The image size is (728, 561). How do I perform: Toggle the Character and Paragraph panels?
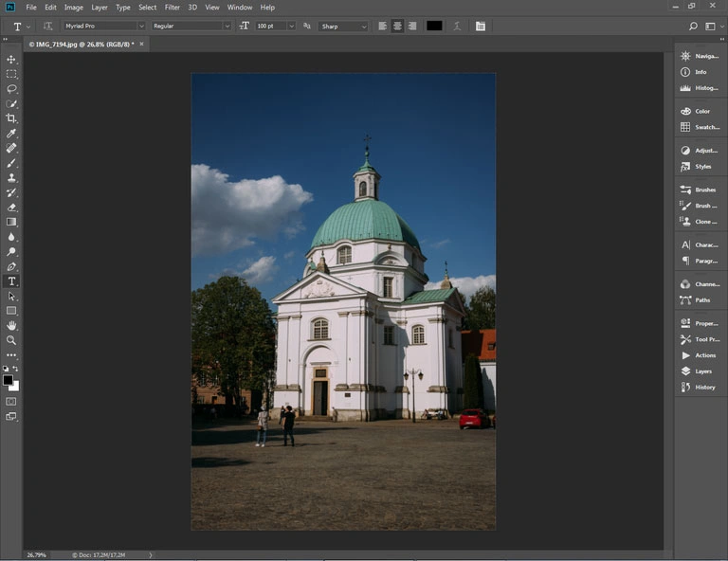(481, 26)
